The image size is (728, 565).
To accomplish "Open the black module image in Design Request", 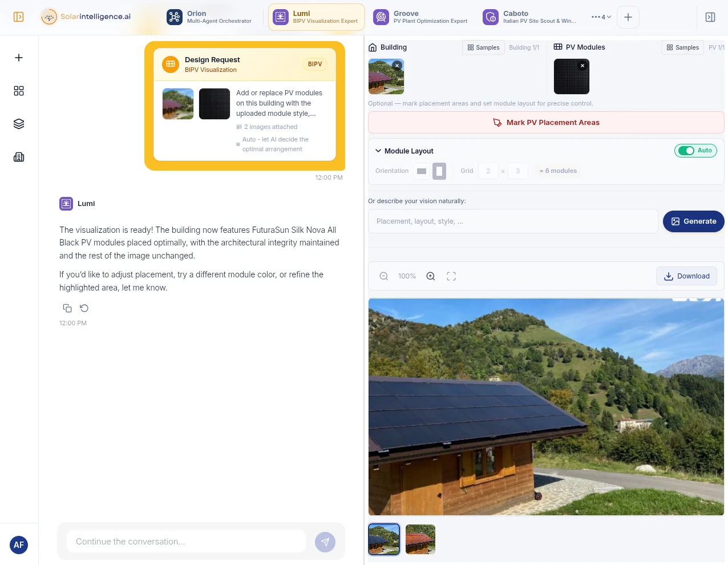I will (215, 104).
